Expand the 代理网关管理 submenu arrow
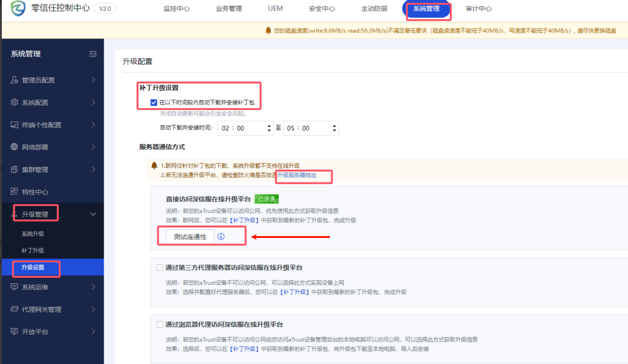628x364 pixels. 93,309
